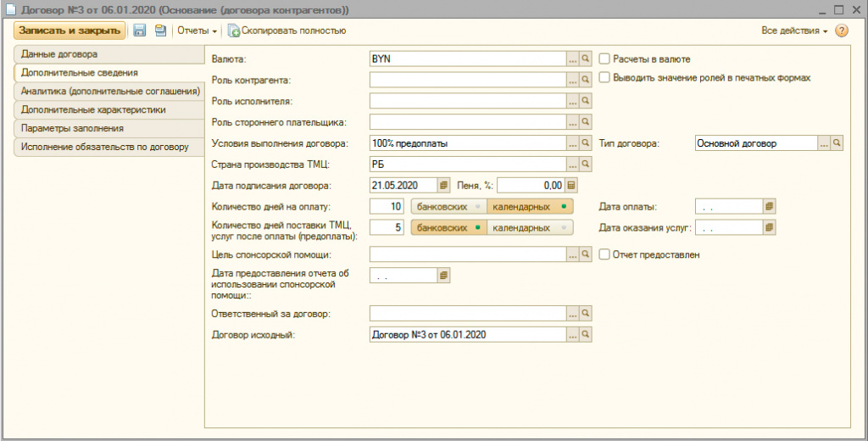
Task: Open the Все действия dropdown
Action: (794, 31)
